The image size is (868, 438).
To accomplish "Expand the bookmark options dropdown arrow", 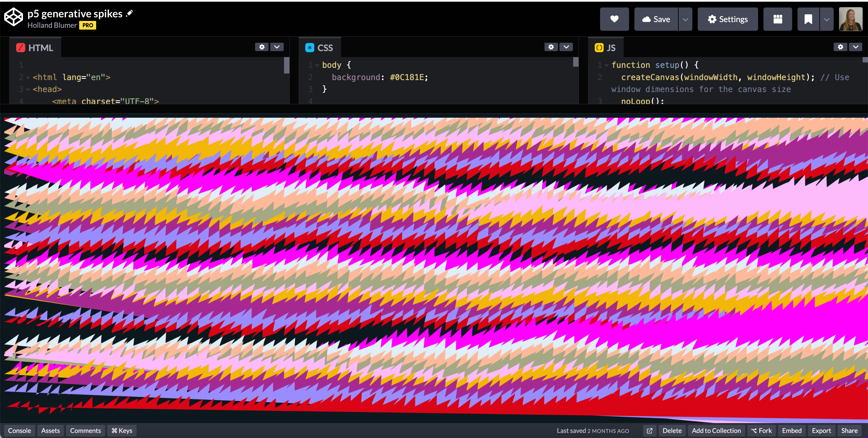I will point(826,19).
